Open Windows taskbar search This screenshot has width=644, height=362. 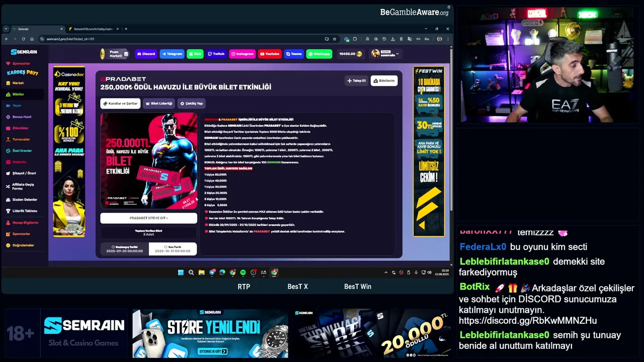click(191, 273)
